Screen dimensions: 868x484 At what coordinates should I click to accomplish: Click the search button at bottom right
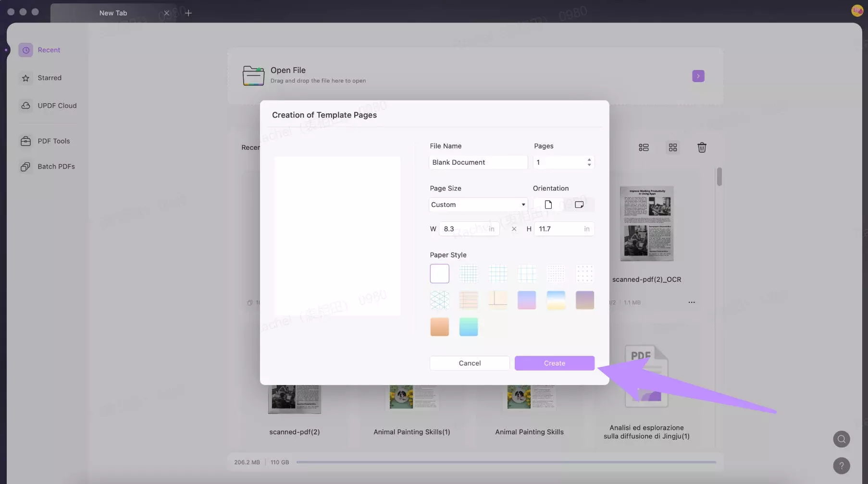841,439
